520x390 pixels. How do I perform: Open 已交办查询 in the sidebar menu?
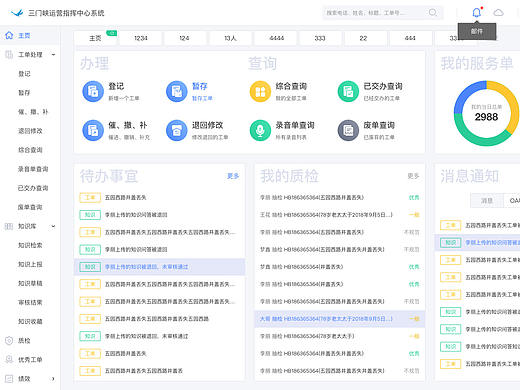[33, 188]
